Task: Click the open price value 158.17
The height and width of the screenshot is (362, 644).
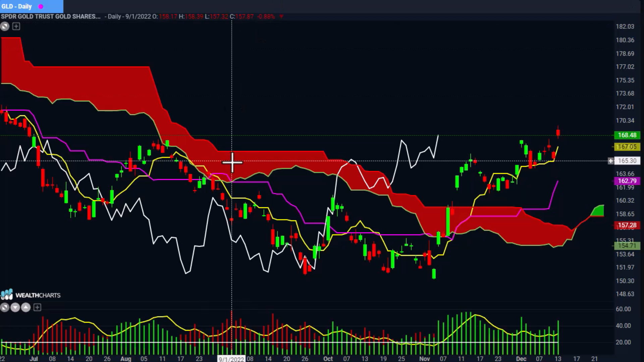Action: coord(168,16)
